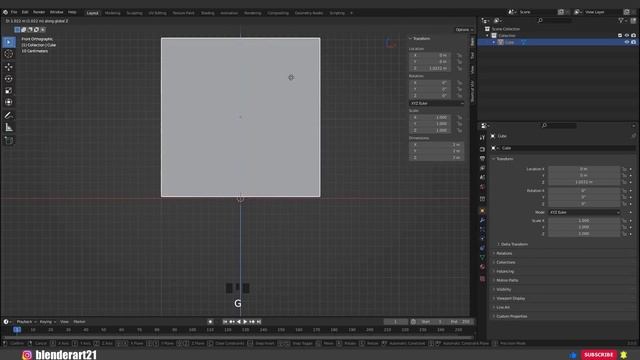Open the Window menu

[x=56, y=12]
